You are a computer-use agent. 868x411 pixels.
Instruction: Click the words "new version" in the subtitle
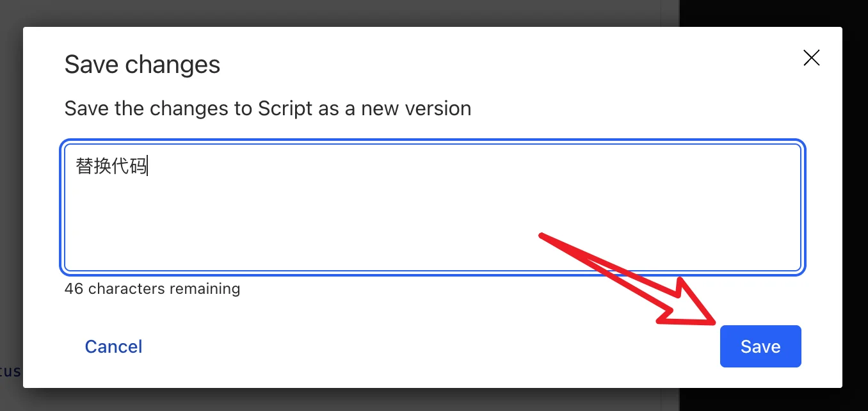pyautogui.click(x=416, y=108)
